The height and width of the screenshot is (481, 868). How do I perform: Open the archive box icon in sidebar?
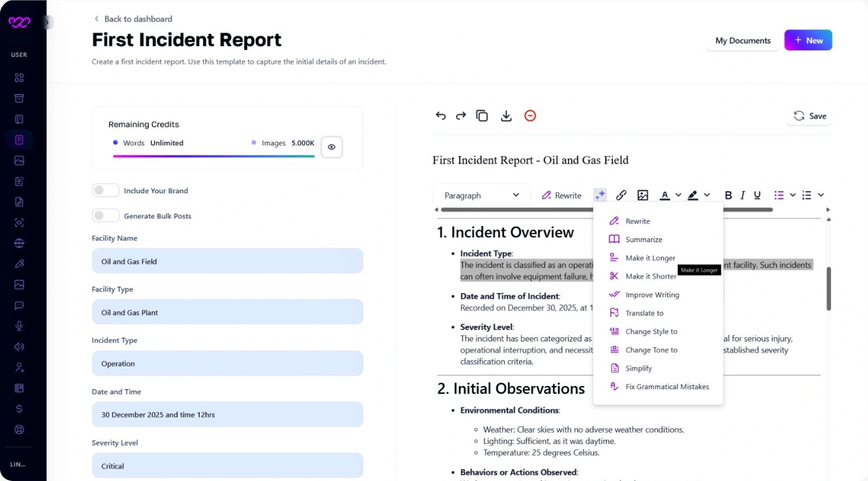coord(19,98)
